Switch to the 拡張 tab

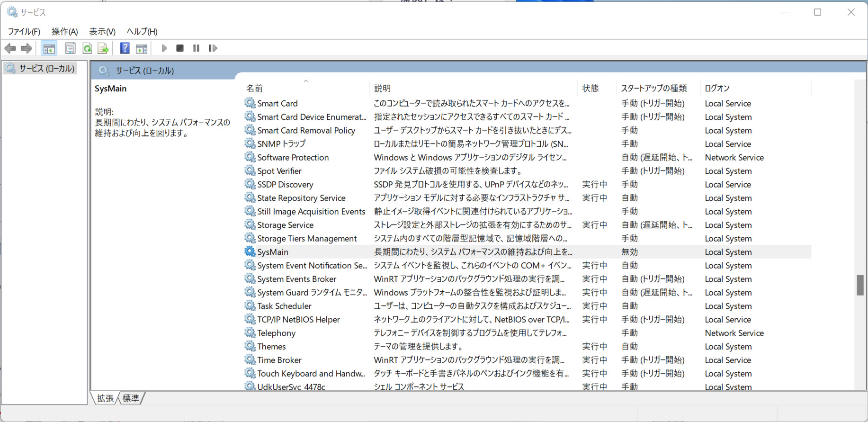[x=105, y=398]
